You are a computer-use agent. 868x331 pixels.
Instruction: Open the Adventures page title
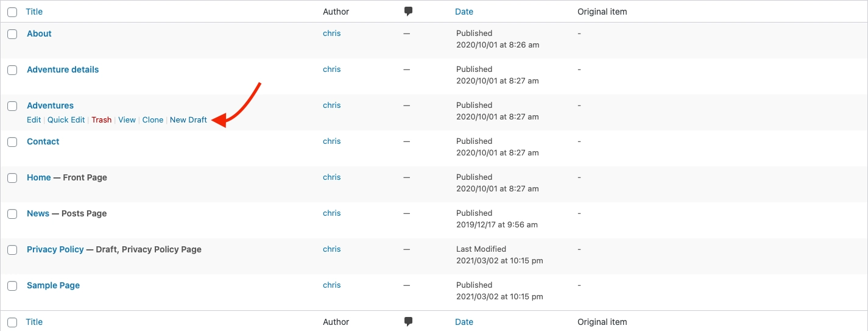[x=50, y=105]
